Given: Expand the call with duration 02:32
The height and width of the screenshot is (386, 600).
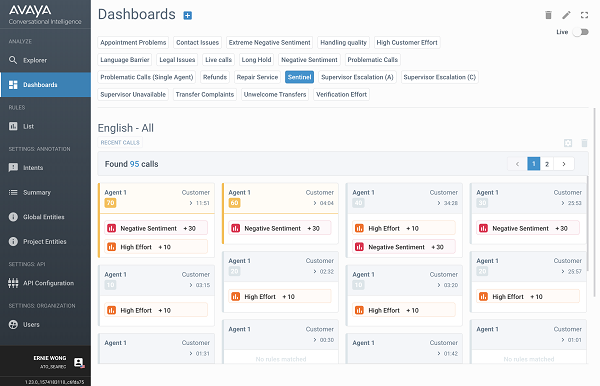Looking at the screenshot, I should 315,272.
